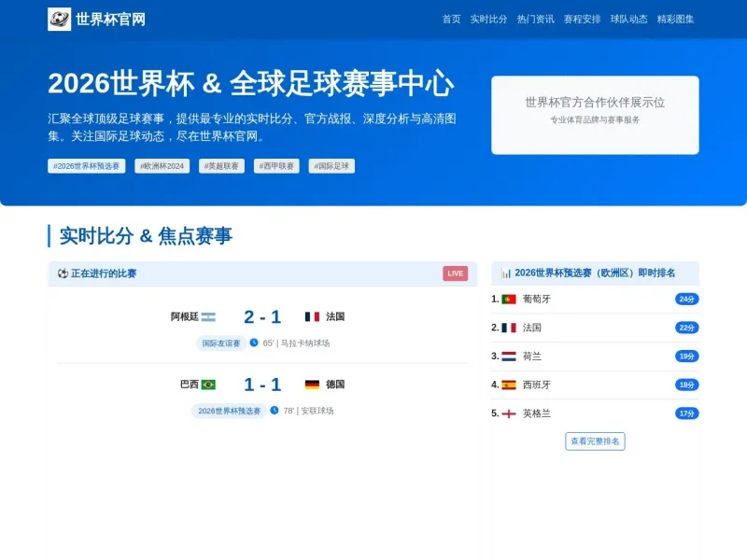Select the 2026世界杯预选赛 match label

[229, 411]
